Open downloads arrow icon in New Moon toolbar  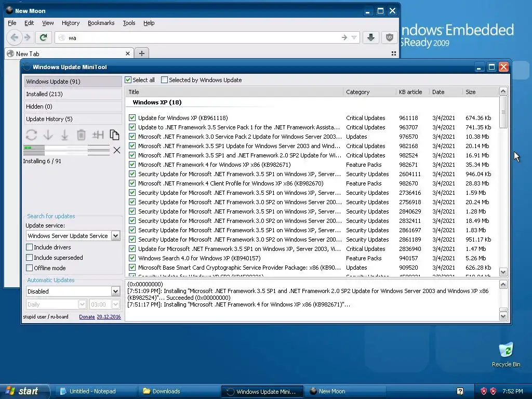point(371,37)
